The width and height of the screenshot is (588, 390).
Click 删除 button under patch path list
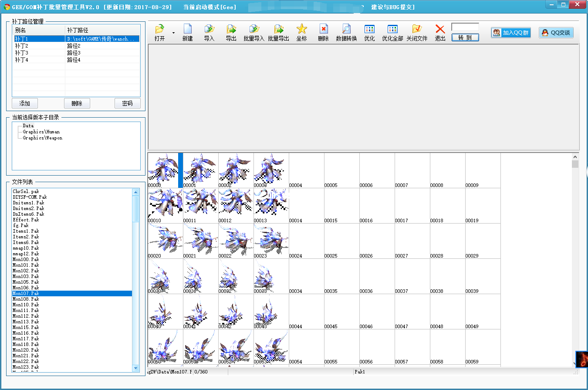point(77,103)
